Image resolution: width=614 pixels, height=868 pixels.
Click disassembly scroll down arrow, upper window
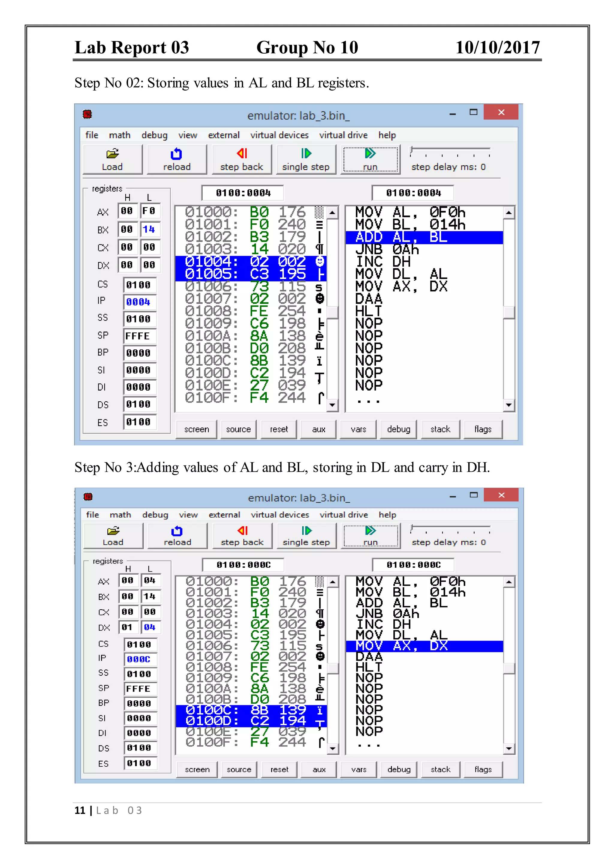click(509, 405)
